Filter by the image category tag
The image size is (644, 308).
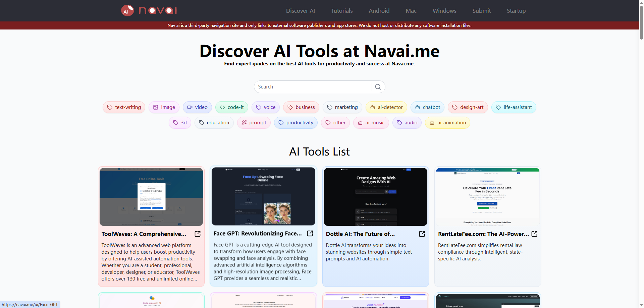click(164, 107)
